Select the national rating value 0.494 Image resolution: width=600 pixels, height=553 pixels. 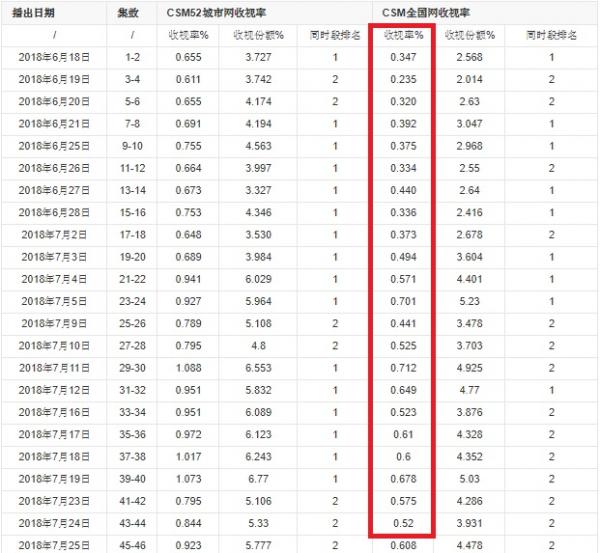coord(403,257)
